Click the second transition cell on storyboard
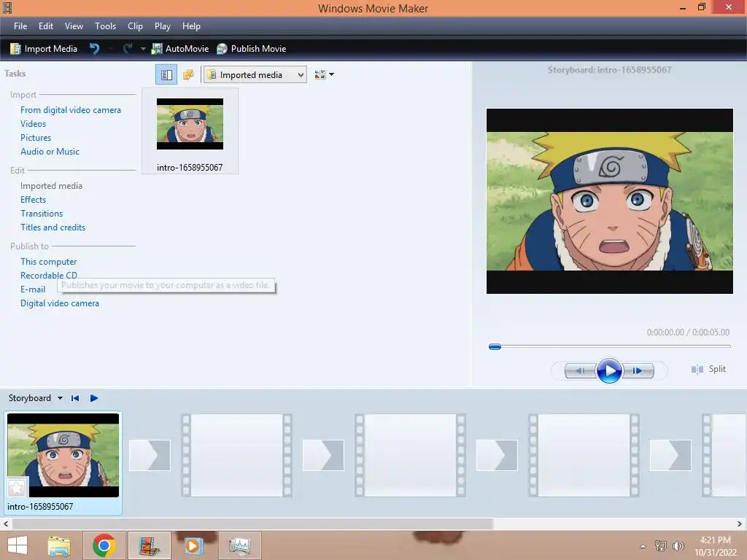 pyautogui.click(x=323, y=455)
